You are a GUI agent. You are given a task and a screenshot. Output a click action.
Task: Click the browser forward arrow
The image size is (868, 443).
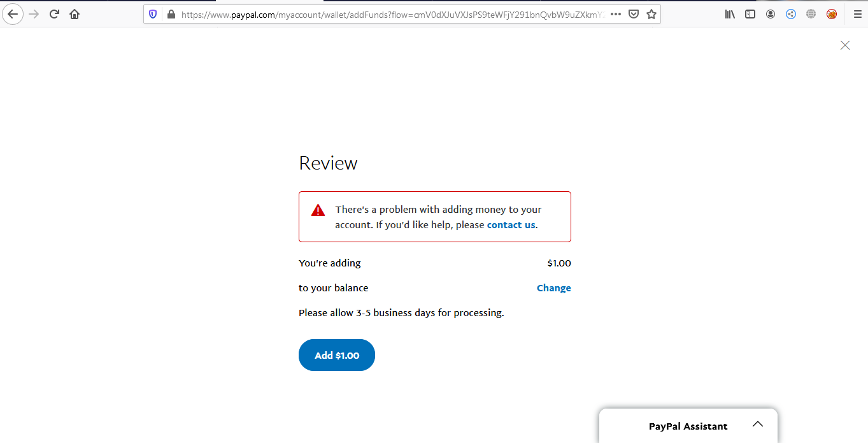[34, 14]
